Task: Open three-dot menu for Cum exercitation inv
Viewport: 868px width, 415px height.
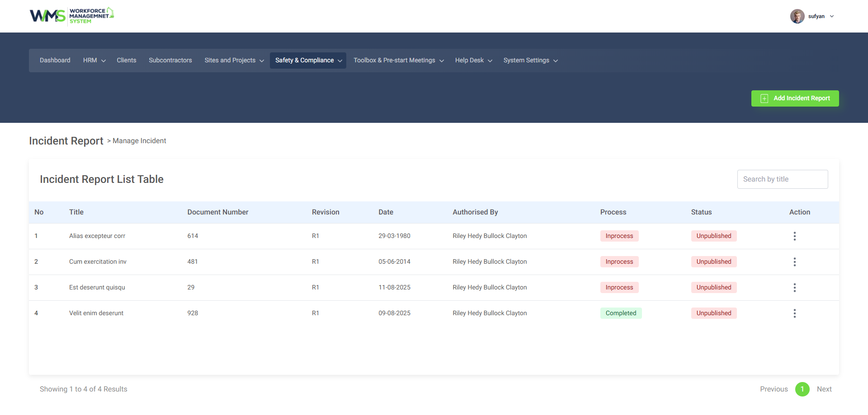Action: click(794, 262)
